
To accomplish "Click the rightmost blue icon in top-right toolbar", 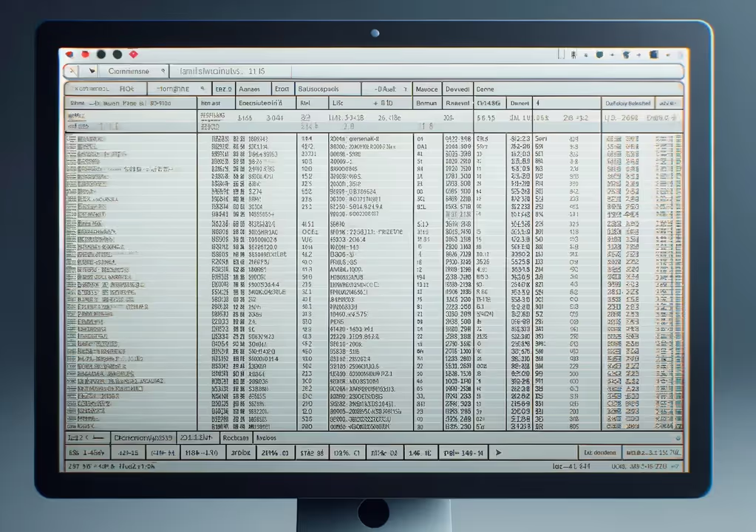I will (x=653, y=54).
